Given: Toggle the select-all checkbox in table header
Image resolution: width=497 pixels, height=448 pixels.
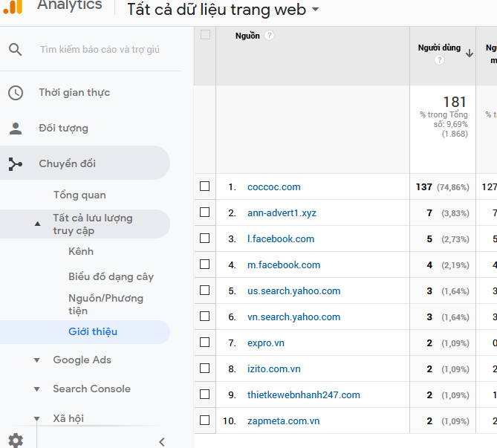Looking at the screenshot, I should coord(205,35).
